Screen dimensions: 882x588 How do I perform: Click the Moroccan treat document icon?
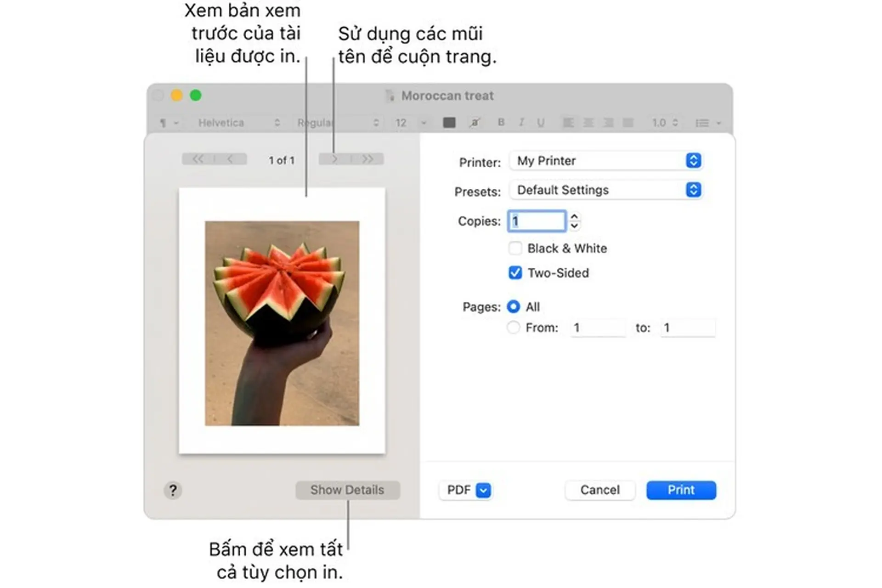pos(390,96)
